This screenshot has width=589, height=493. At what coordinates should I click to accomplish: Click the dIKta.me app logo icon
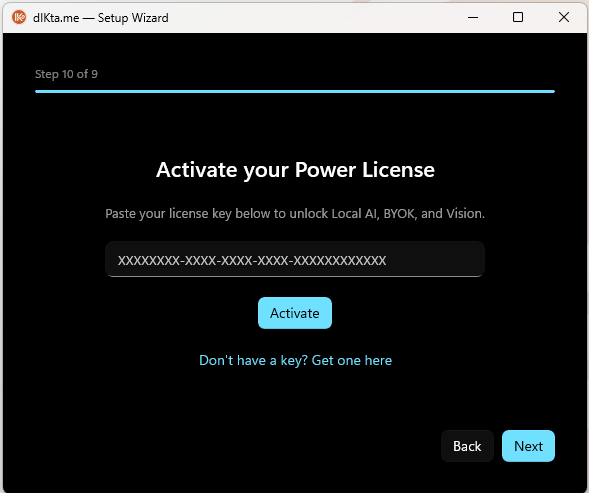coord(19,17)
